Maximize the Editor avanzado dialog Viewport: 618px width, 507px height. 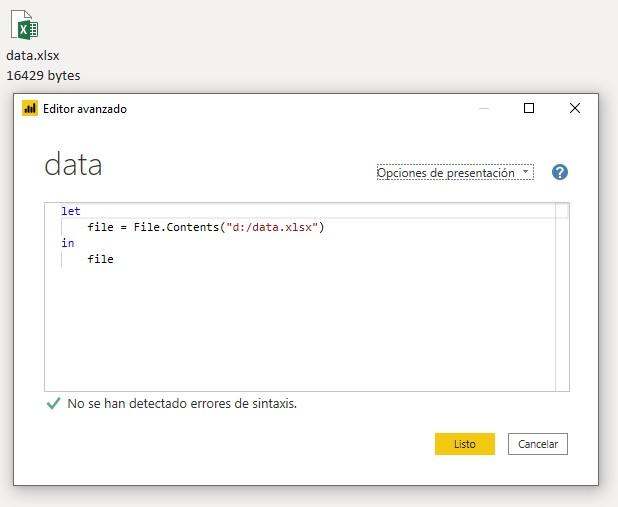click(529, 109)
